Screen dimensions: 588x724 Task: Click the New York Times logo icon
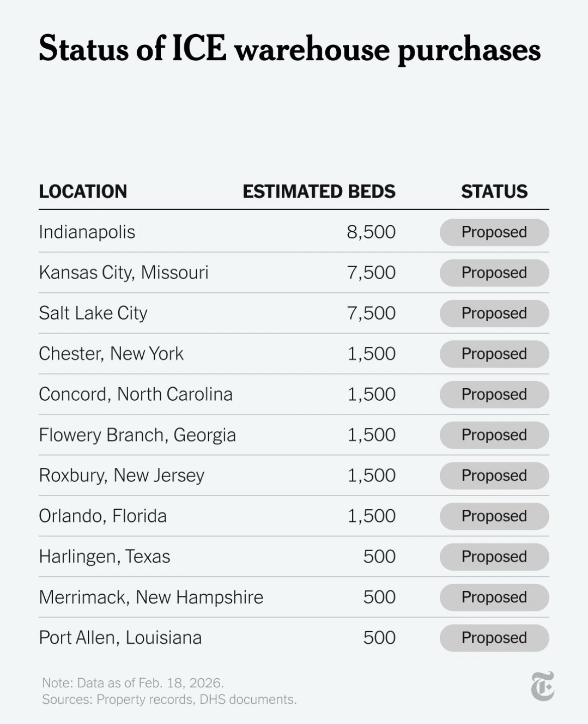pyautogui.click(x=543, y=686)
